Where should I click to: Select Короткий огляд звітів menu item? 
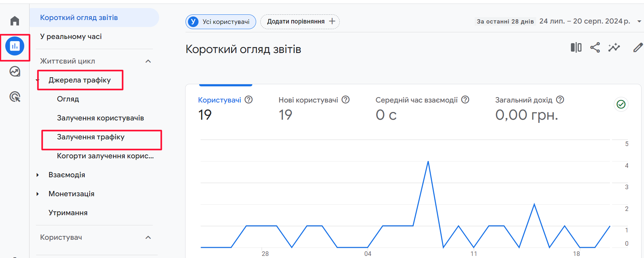coord(94,18)
